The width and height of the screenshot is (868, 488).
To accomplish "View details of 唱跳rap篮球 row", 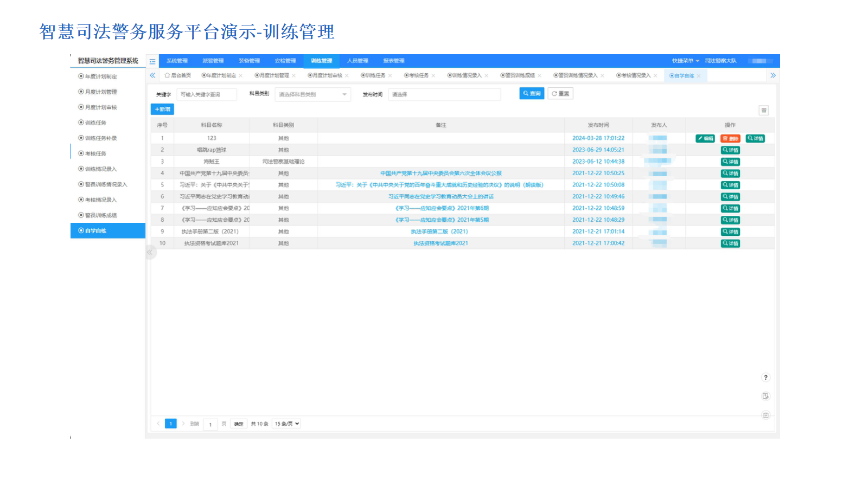I will (730, 150).
